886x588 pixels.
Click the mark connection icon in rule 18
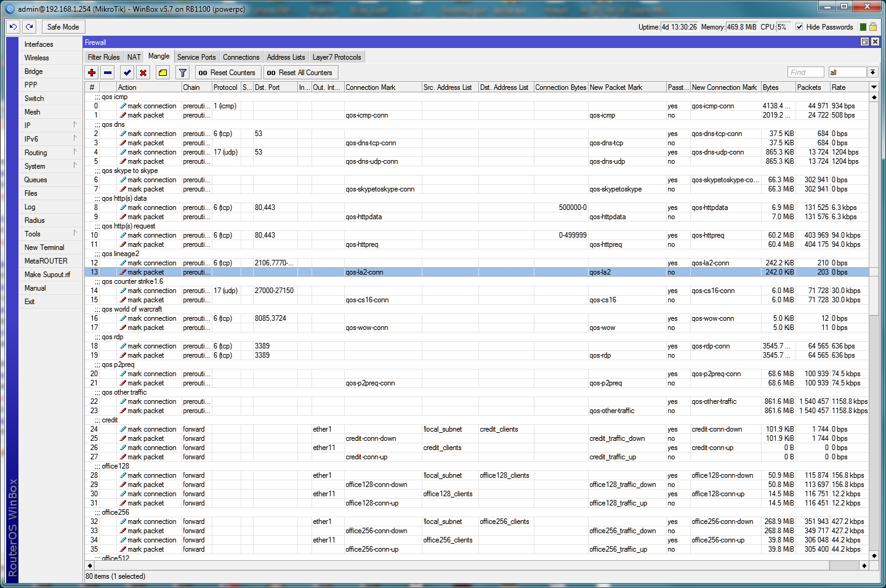[123, 346]
